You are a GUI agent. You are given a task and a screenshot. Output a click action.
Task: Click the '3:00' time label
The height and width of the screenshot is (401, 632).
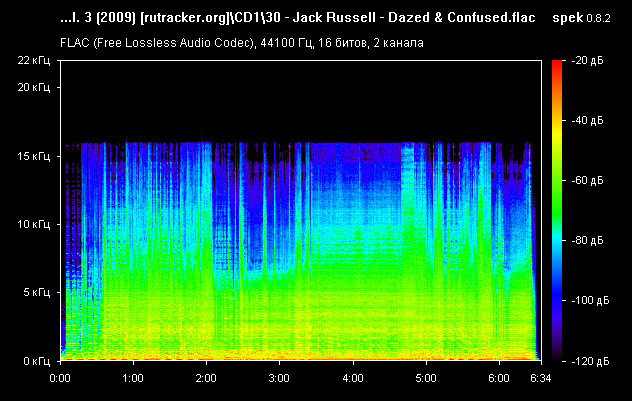(x=279, y=378)
